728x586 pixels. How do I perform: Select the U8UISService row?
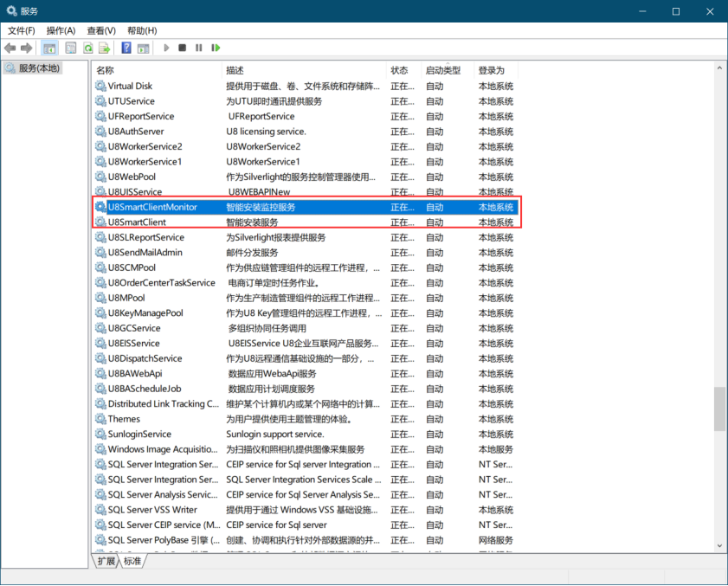tap(306, 192)
